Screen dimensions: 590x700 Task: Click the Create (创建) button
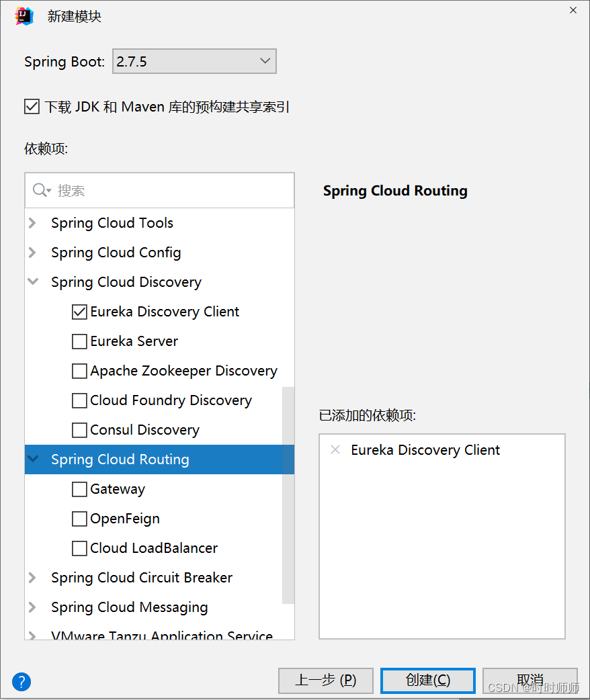click(428, 681)
